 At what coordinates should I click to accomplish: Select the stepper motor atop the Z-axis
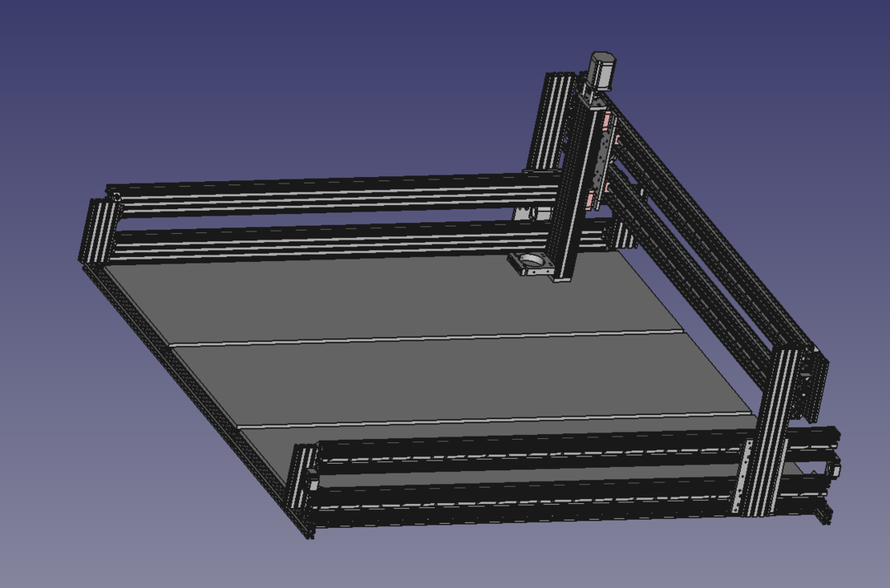pos(602,70)
